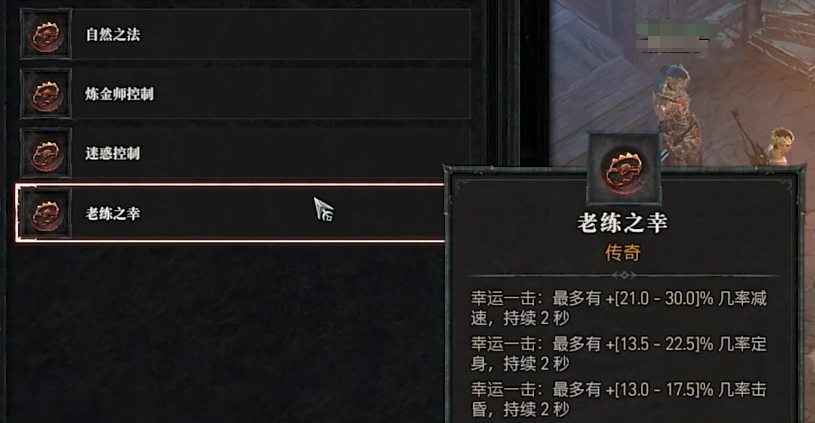Click the 几率击昏 lucky hit stat line
The width and height of the screenshot is (815, 423).
(619, 399)
